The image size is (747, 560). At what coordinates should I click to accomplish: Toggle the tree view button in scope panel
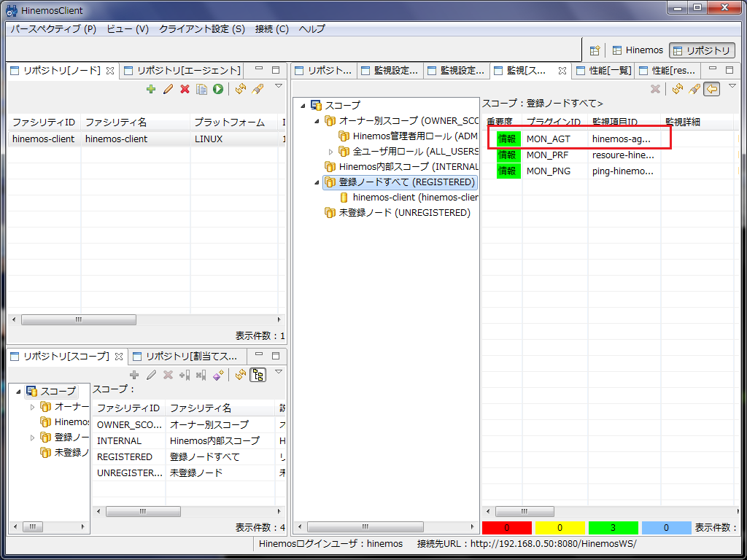pyautogui.click(x=258, y=375)
